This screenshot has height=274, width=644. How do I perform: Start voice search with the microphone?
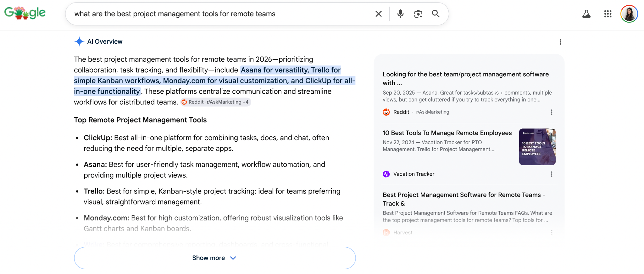pos(400,14)
